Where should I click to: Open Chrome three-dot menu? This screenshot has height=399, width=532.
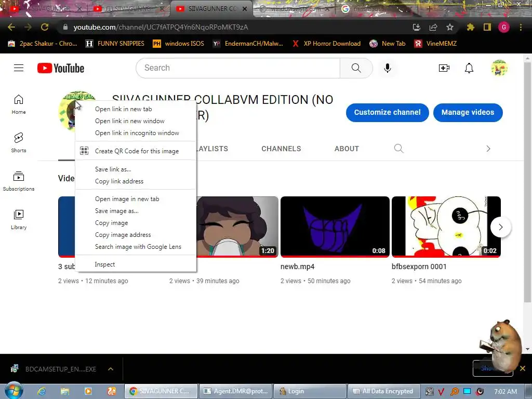[521, 27]
